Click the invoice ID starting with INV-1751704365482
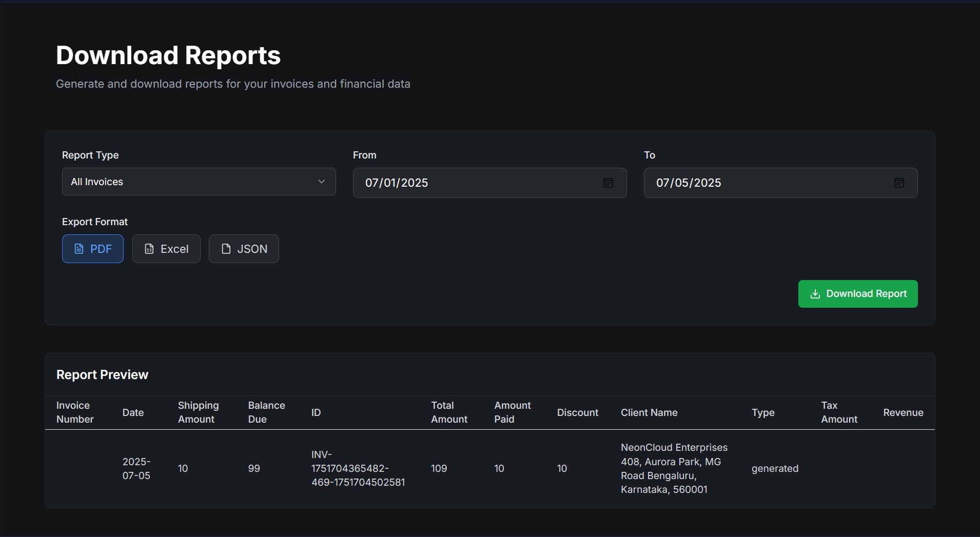This screenshot has width=980, height=537. tap(358, 468)
